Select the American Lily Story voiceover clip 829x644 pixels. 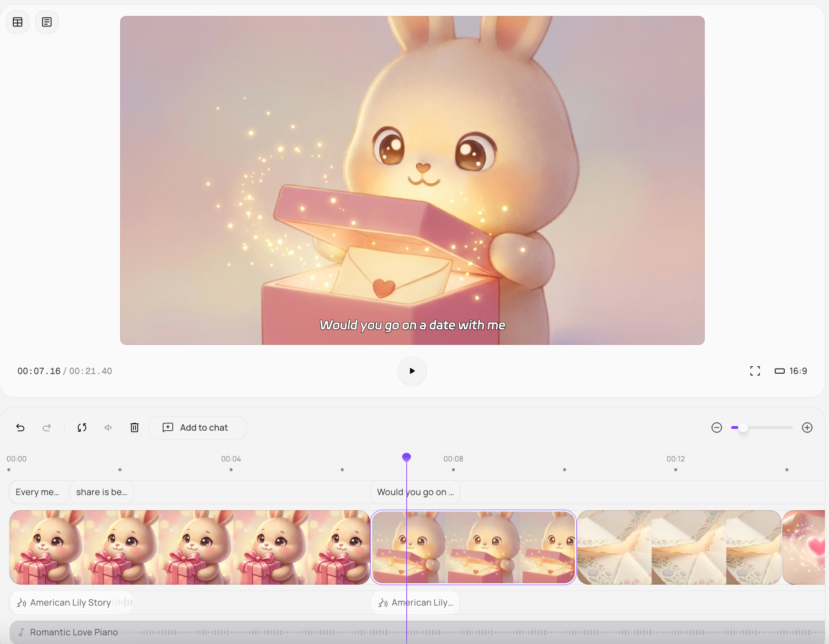click(x=71, y=602)
